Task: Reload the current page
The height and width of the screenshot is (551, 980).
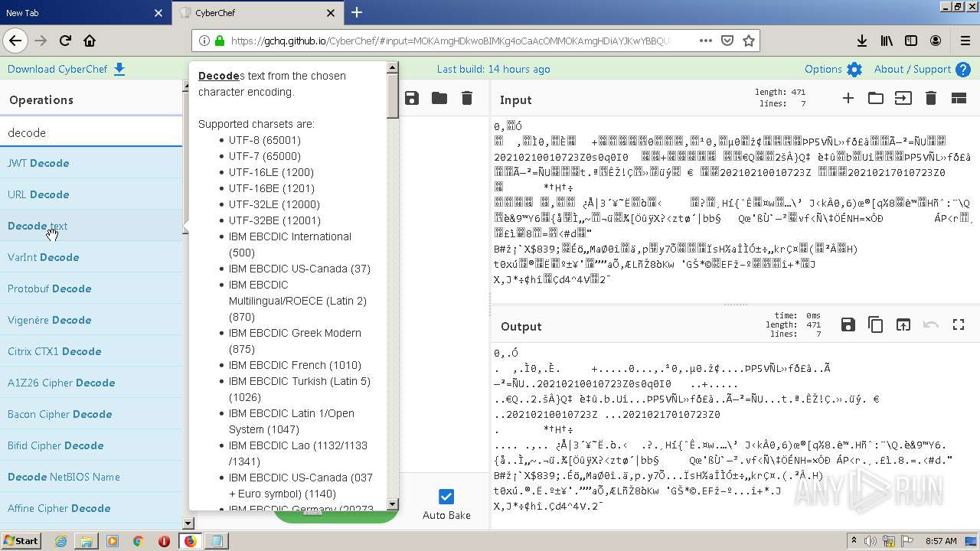Action: 65,41
